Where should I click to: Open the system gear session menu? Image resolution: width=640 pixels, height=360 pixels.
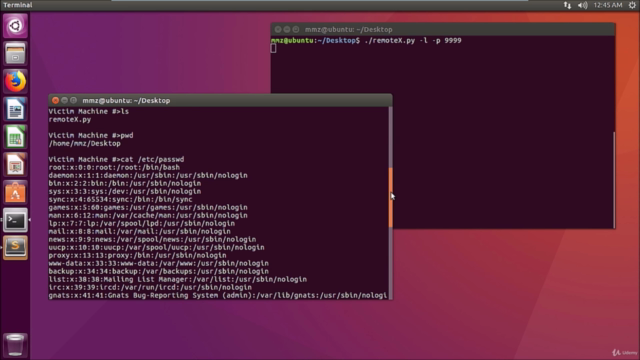(632, 5)
